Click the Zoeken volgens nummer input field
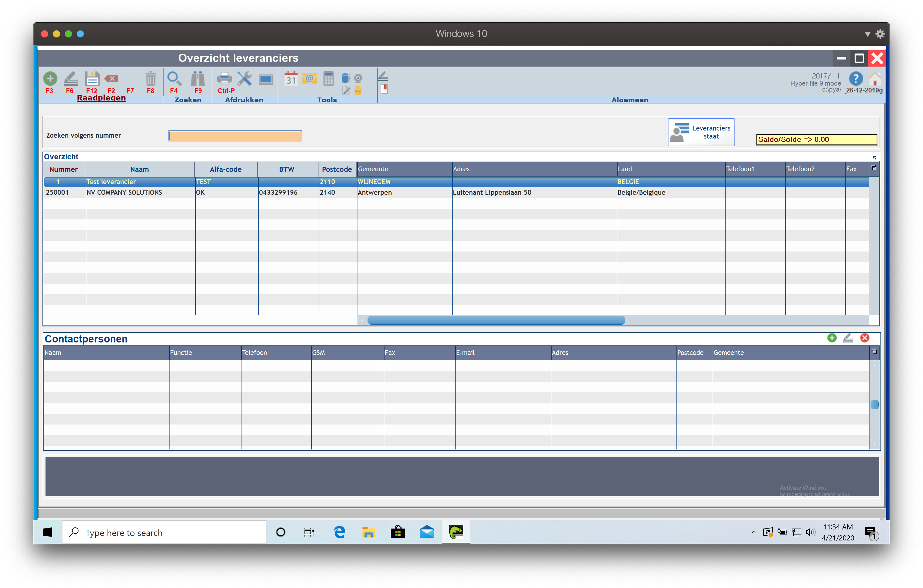The width and height of the screenshot is (923, 588). click(235, 136)
